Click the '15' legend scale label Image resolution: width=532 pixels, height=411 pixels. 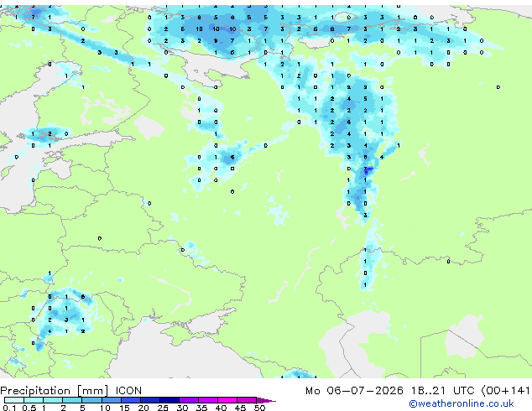pyautogui.click(x=124, y=408)
